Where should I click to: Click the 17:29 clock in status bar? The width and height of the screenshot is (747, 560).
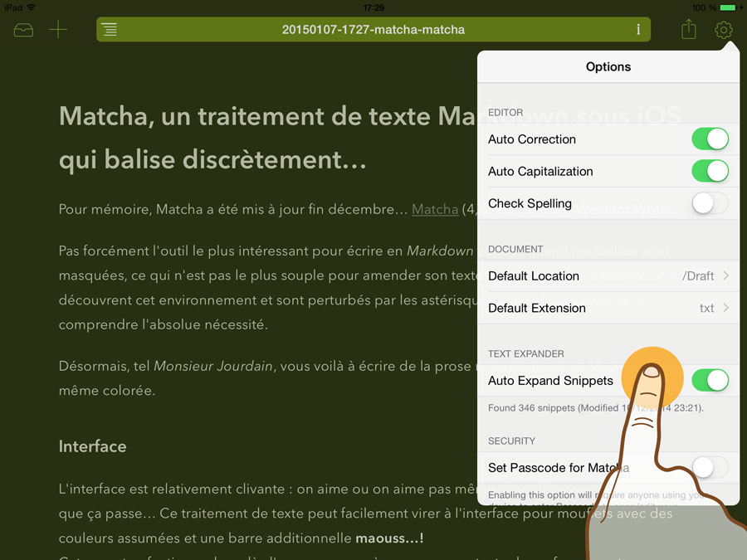coord(373,7)
